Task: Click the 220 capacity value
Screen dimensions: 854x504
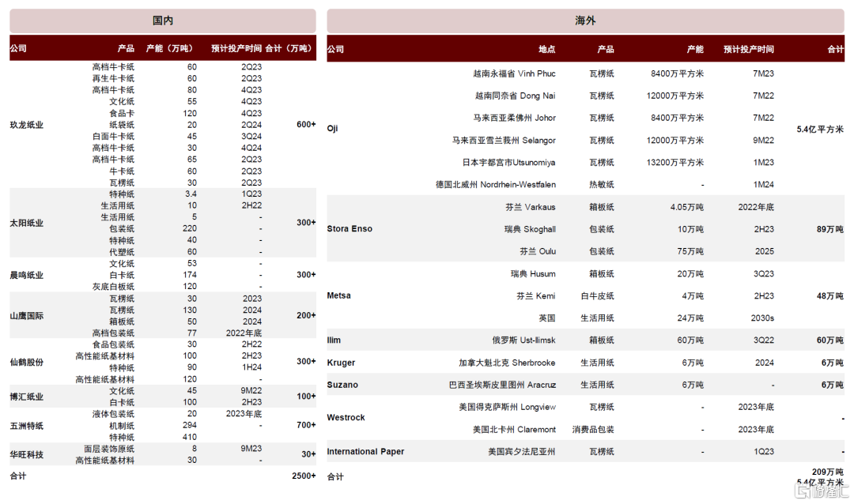Action: pos(190,228)
